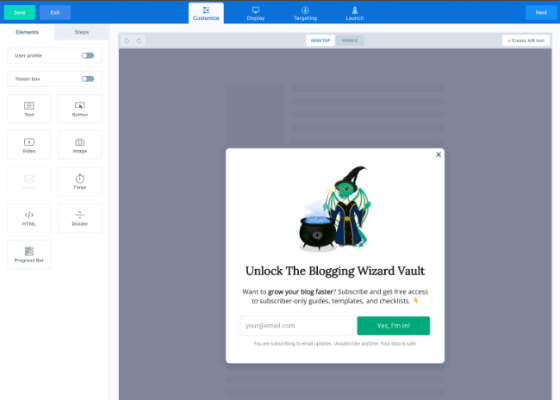
Task: Go to the Targeting tab
Action: pos(305,13)
